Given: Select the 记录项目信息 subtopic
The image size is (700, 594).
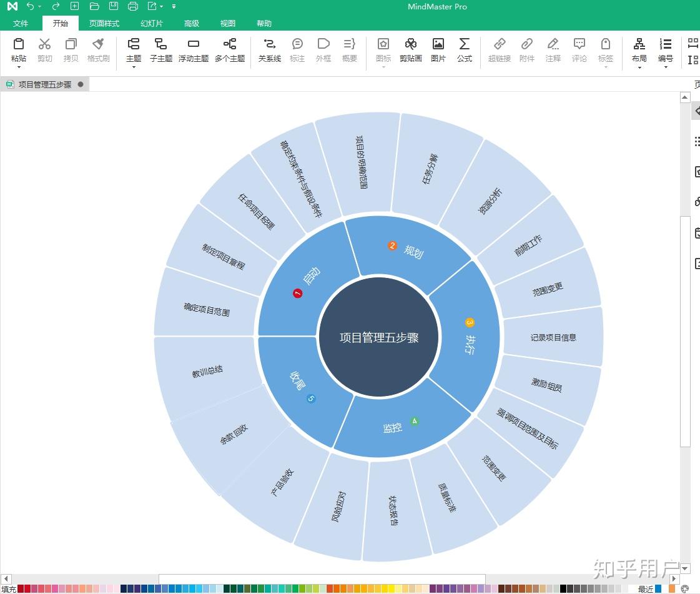Looking at the screenshot, I should pos(553,338).
